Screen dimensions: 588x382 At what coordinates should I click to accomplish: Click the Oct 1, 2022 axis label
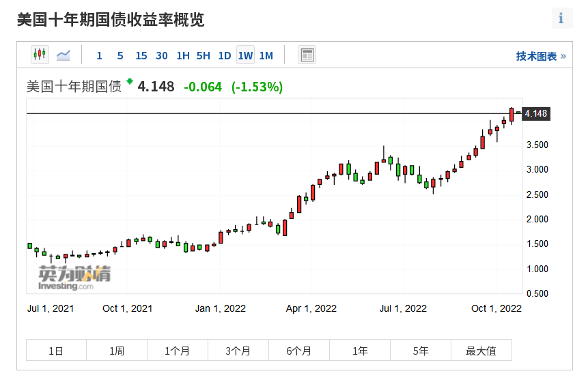[x=496, y=308]
